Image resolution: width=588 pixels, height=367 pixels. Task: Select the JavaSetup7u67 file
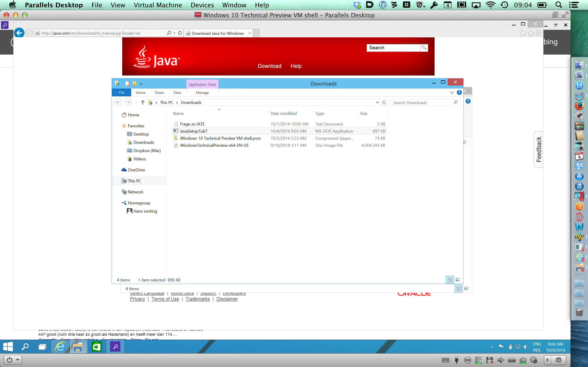point(193,131)
